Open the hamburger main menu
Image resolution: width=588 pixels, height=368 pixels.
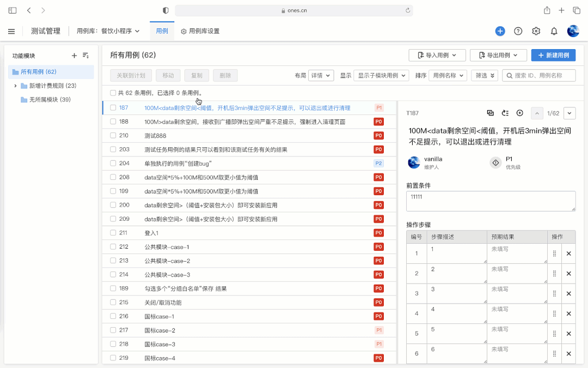pos(11,31)
